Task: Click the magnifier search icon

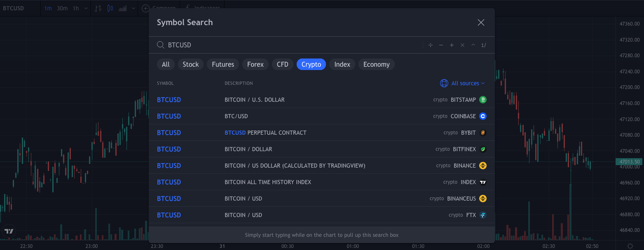Action: click(x=161, y=45)
